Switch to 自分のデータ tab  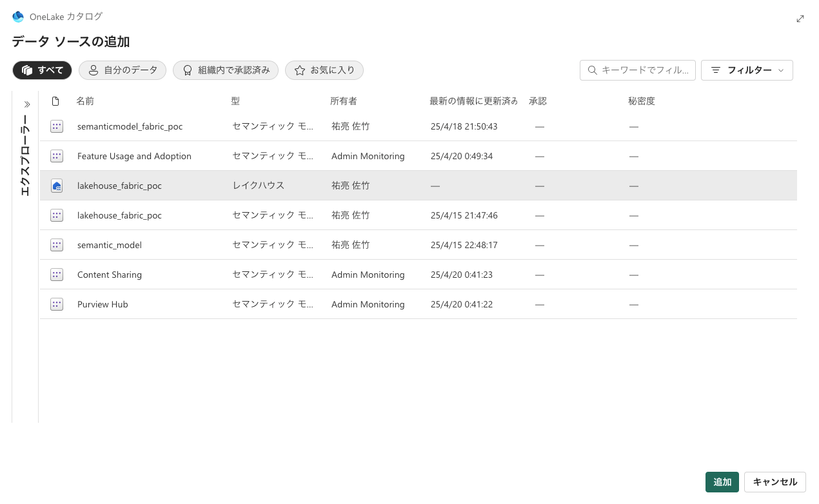(123, 70)
